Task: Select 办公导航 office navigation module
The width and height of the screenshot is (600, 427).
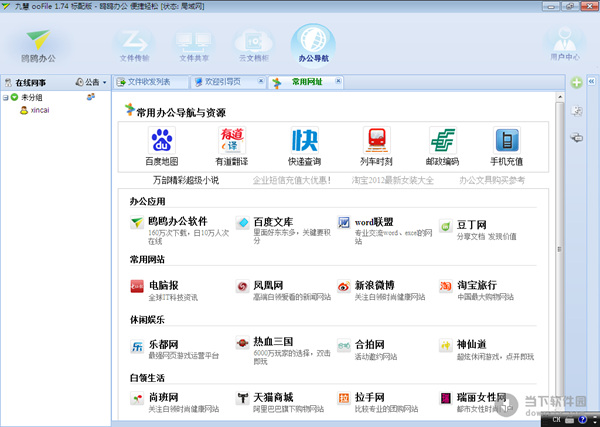Action: point(313,45)
